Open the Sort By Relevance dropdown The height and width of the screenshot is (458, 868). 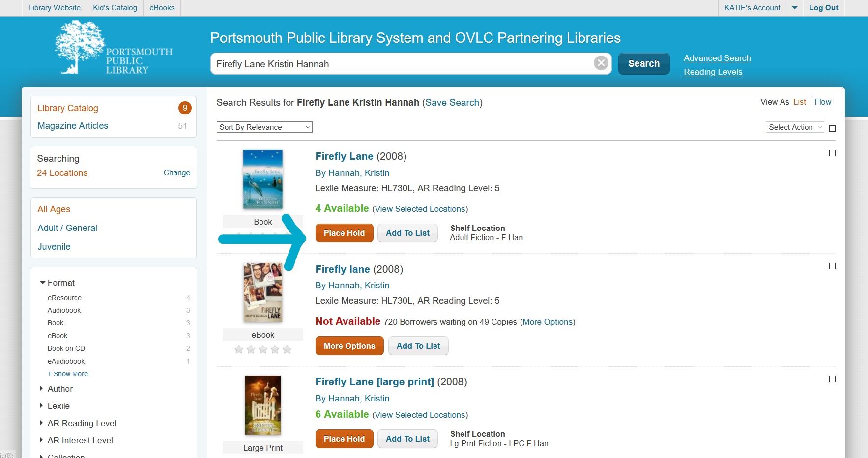click(x=264, y=127)
